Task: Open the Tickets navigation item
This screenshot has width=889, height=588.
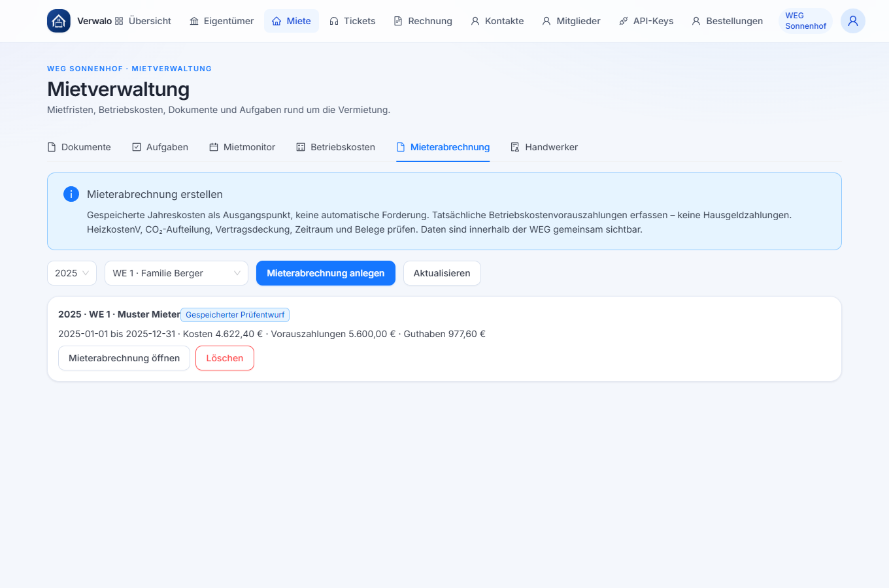Action: pyautogui.click(x=352, y=21)
